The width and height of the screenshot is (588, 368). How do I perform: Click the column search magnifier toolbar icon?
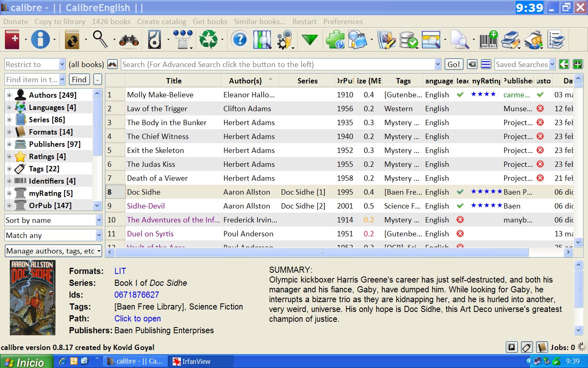coord(262,40)
